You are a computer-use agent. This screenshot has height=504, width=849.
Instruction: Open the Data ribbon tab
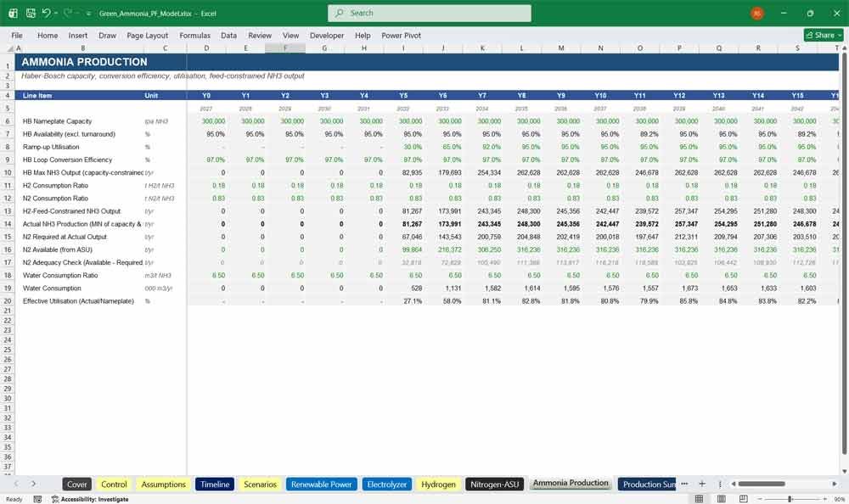coord(228,35)
